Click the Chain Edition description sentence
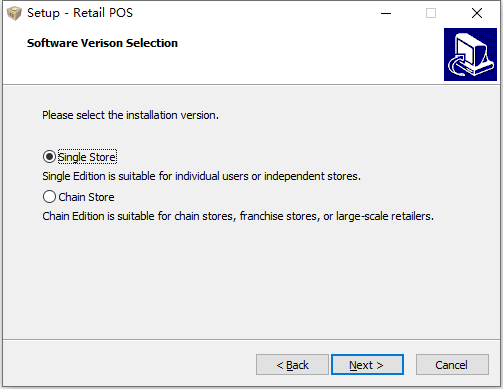 [x=238, y=216]
